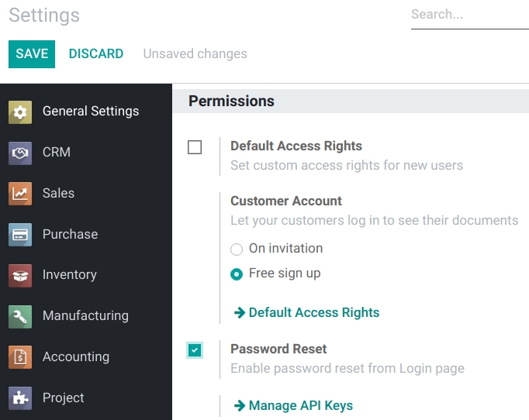
Task: Open CRM via its handshake icon
Action: coord(20,153)
